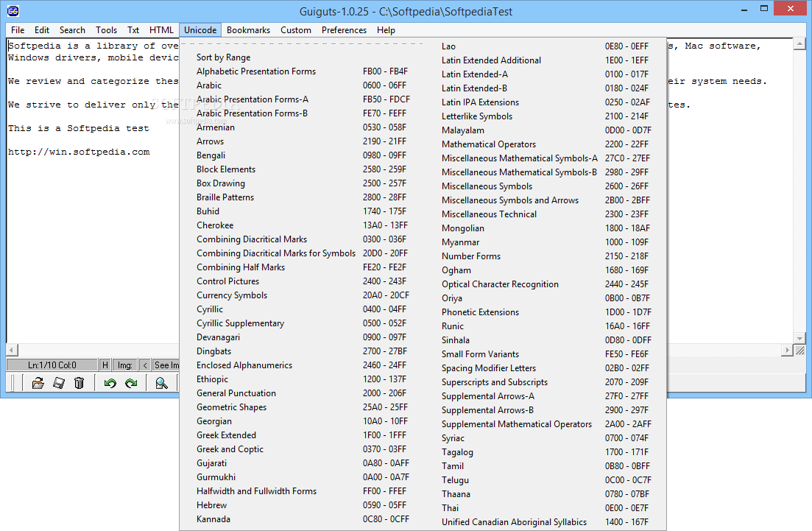This screenshot has width=812, height=531.
Task: Select Superscripts and Subscripts block
Action: coord(546,382)
